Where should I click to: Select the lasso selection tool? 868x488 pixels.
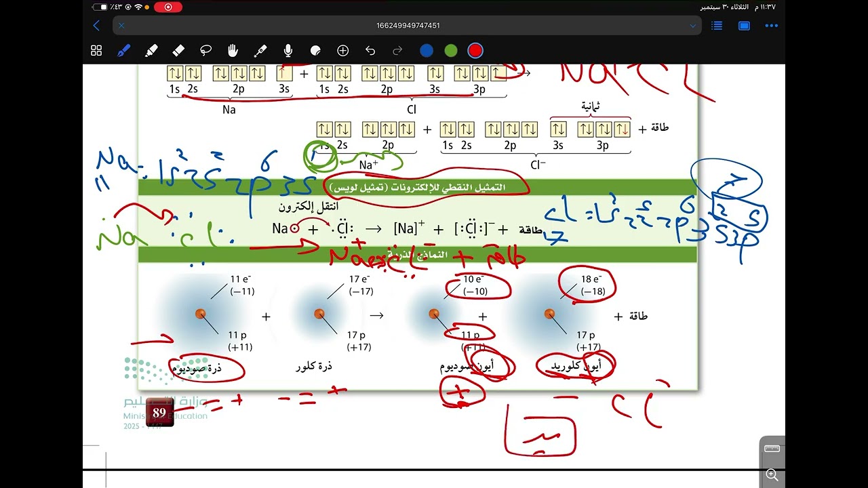click(206, 51)
